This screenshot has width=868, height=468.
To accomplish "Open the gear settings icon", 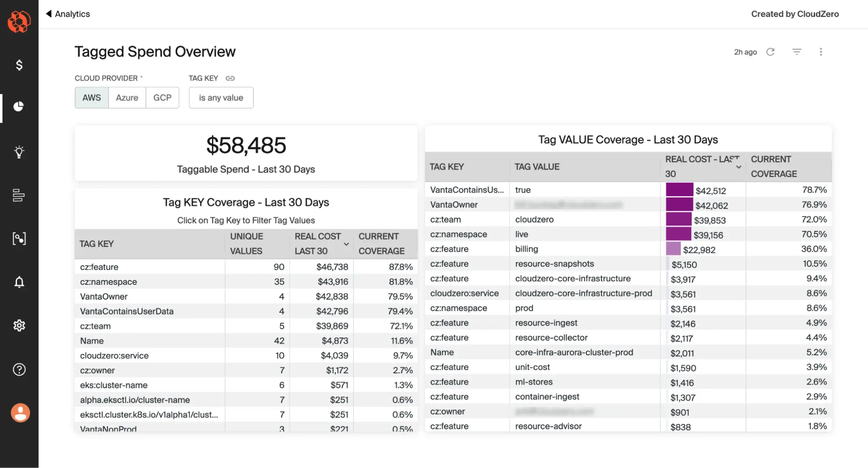I will (x=19, y=326).
